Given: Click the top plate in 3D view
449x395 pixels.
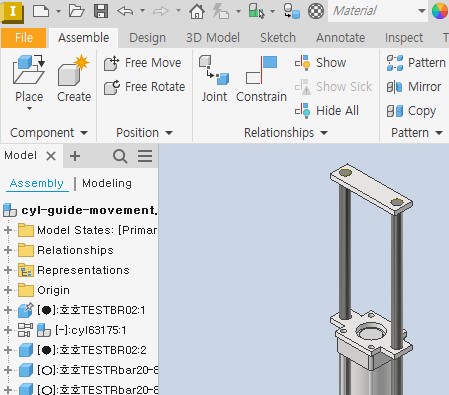Looking at the screenshot, I should 371,188.
